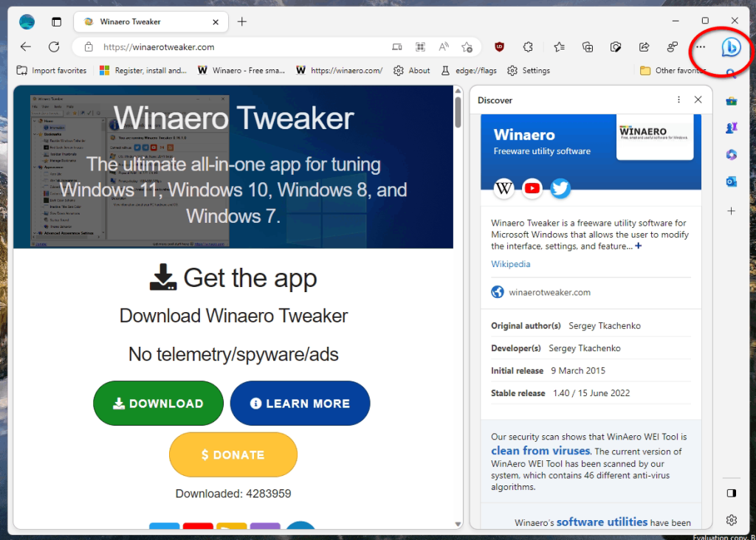Image resolution: width=756 pixels, height=540 pixels.
Task: Open winaerotweaker.com link in Discover
Action: click(549, 292)
